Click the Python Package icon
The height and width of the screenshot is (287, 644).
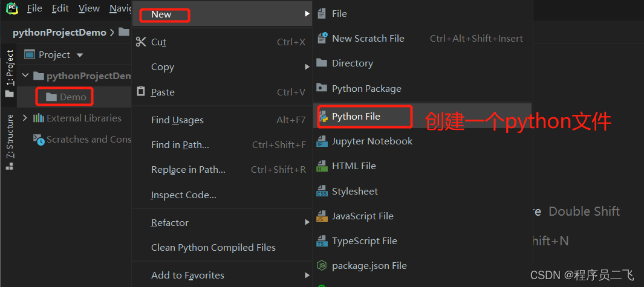(x=322, y=88)
